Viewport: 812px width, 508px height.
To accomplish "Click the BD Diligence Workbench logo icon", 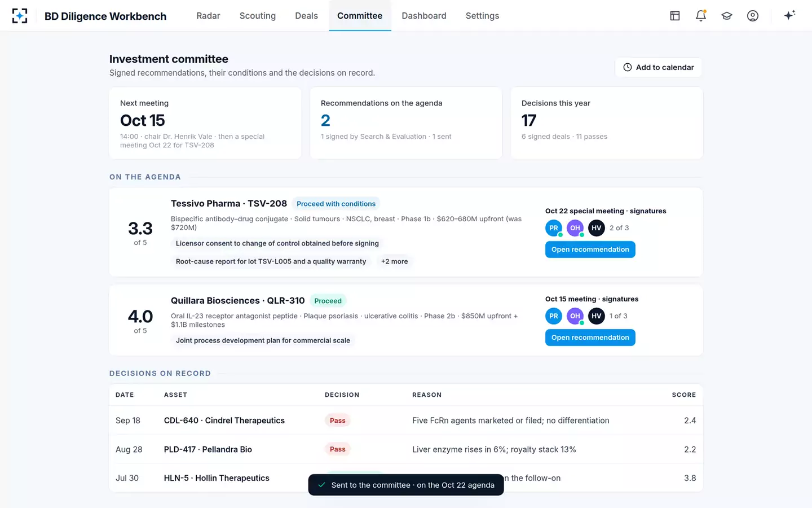I will [20, 16].
